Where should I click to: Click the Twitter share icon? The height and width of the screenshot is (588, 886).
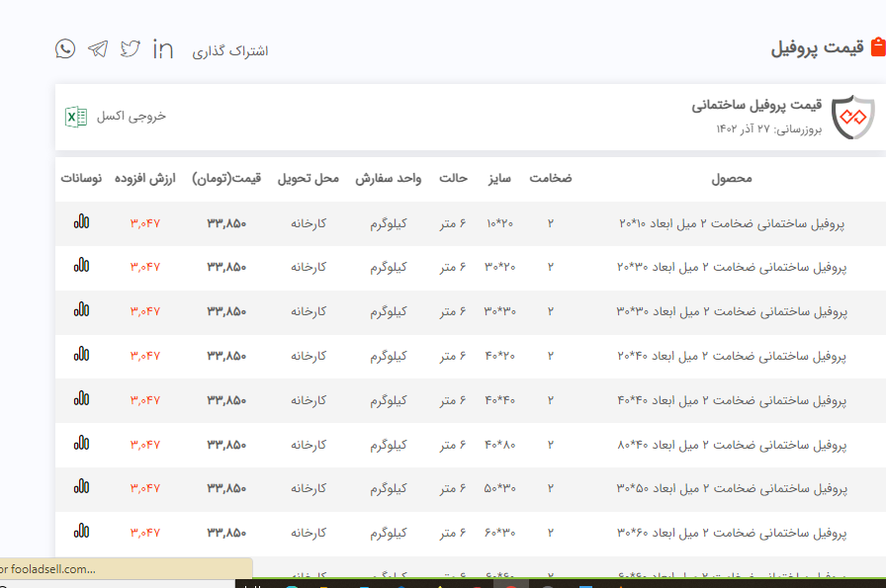click(x=131, y=48)
